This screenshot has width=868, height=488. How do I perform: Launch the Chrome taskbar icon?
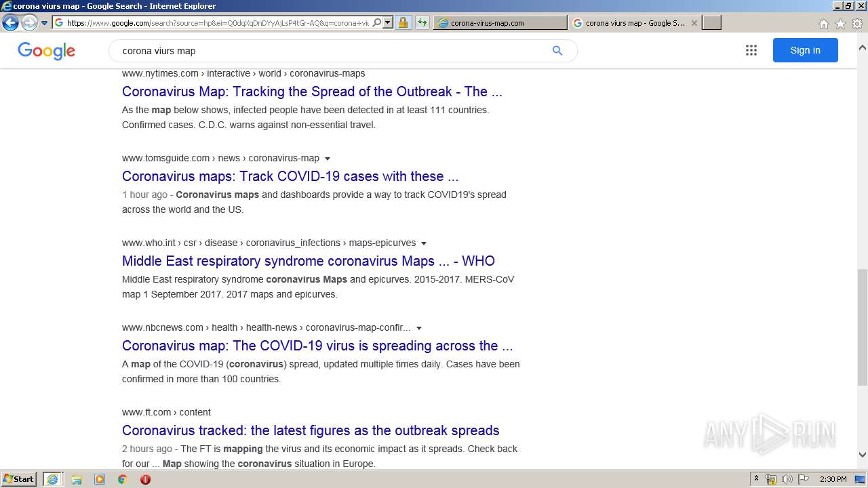(123, 479)
